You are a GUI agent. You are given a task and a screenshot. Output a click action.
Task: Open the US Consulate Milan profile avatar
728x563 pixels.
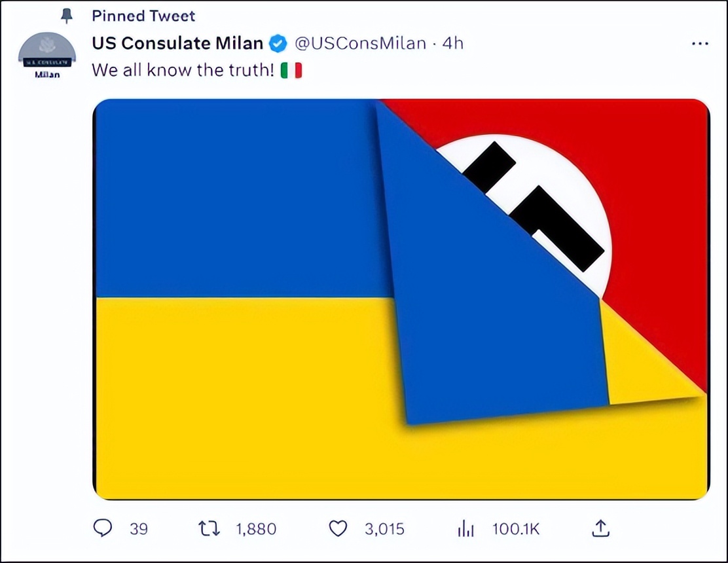(46, 52)
